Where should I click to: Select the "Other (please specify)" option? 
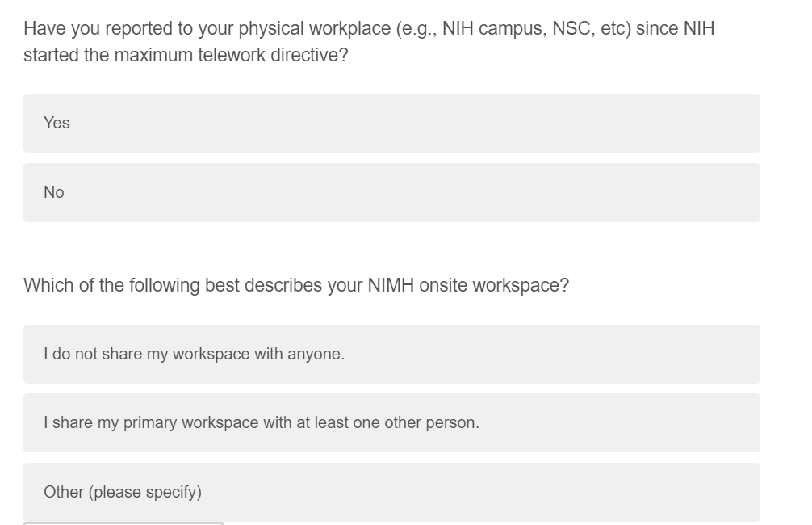[x=391, y=492]
